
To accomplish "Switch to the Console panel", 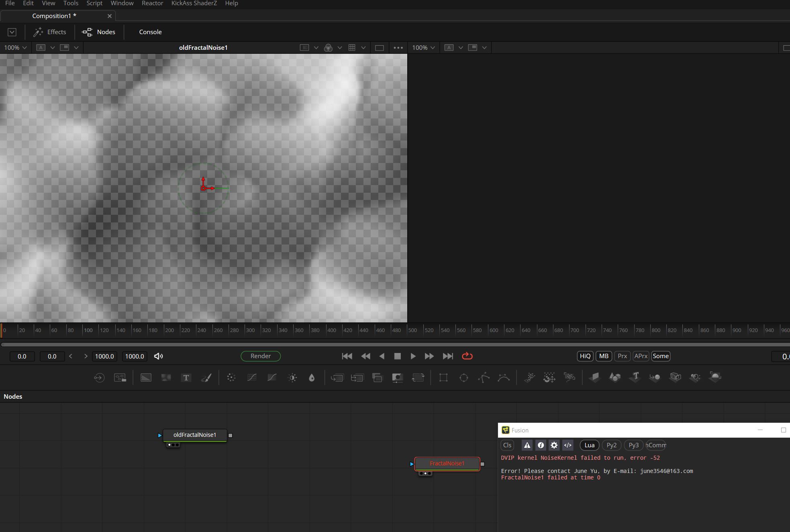I will (150, 32).
